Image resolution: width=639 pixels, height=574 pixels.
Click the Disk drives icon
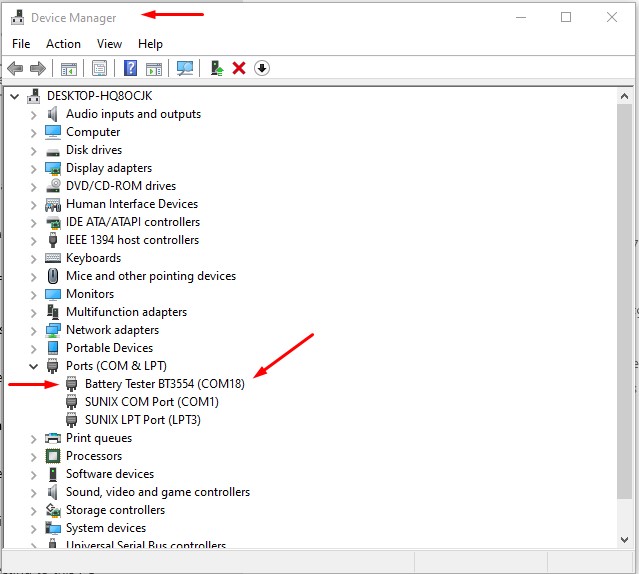click(53, 152)
